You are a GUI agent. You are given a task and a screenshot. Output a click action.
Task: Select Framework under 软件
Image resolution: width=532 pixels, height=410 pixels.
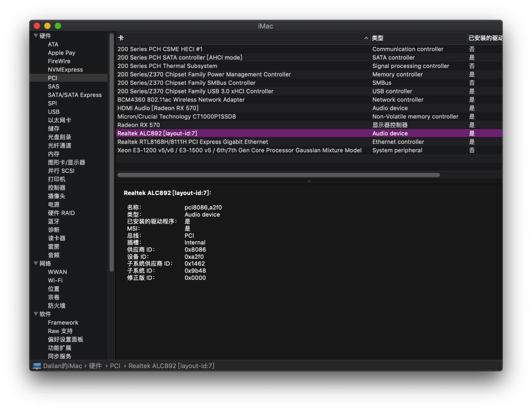click(63, 322)
